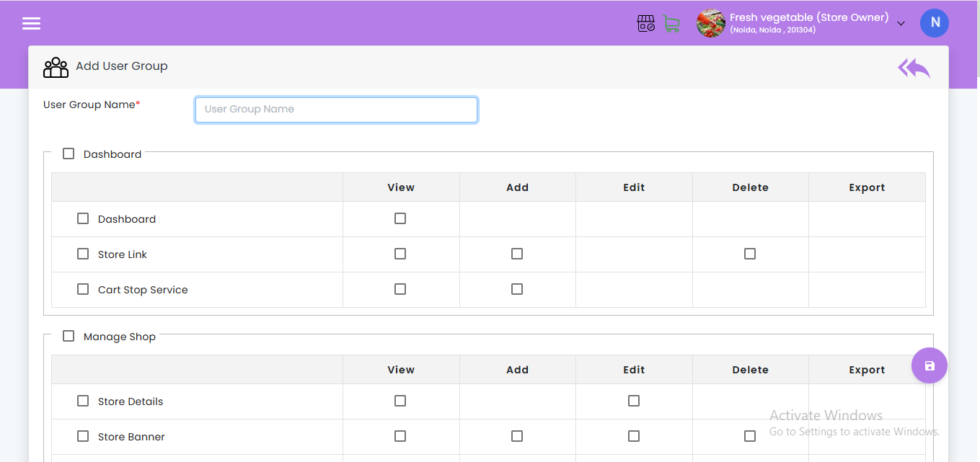Click the Add User Group people icon

56,67
